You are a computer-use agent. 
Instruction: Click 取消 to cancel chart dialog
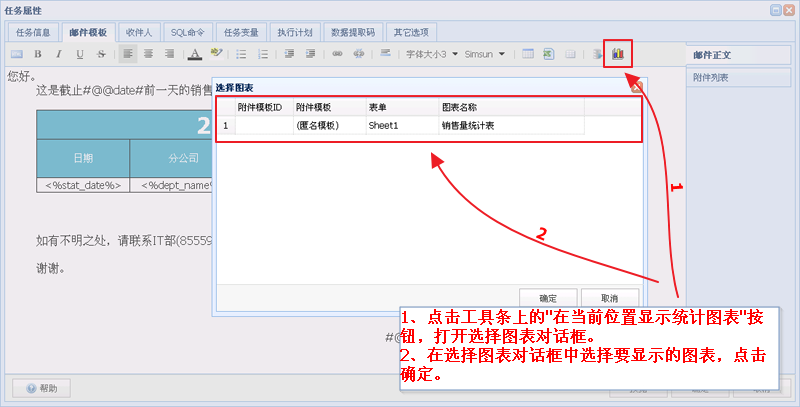[608, 298]
